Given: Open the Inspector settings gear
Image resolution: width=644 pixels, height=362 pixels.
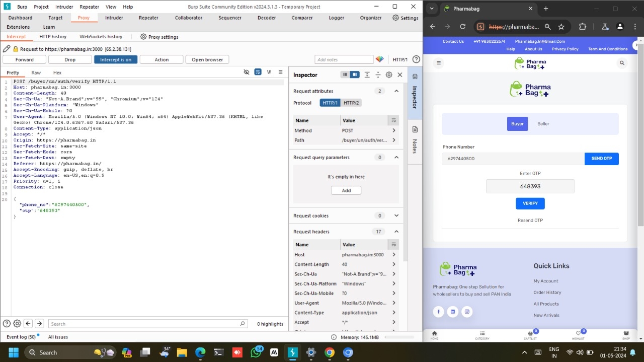Looking at the screenshot, I should [389, 75].
